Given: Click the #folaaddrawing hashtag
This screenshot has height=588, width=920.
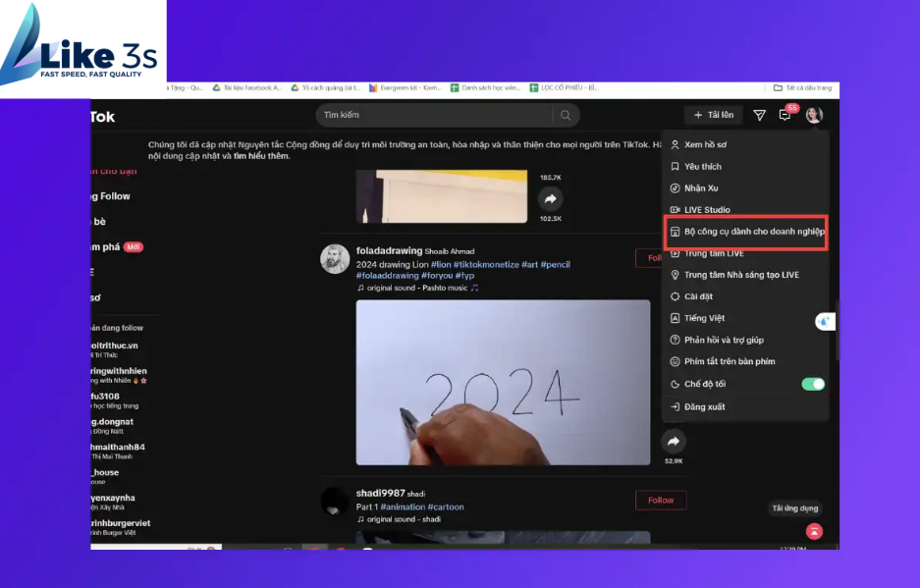Looking at the screenshot, I should coord(387,275).
